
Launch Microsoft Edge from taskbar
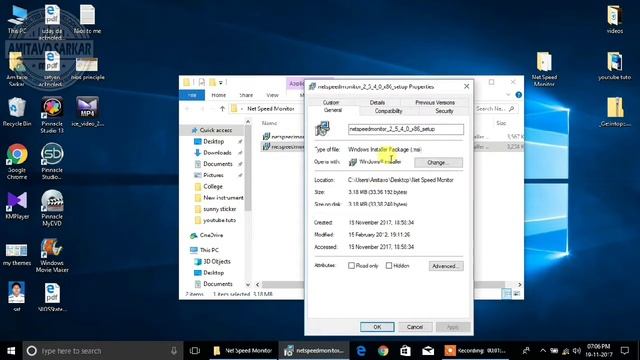click(x=361, y=351)
